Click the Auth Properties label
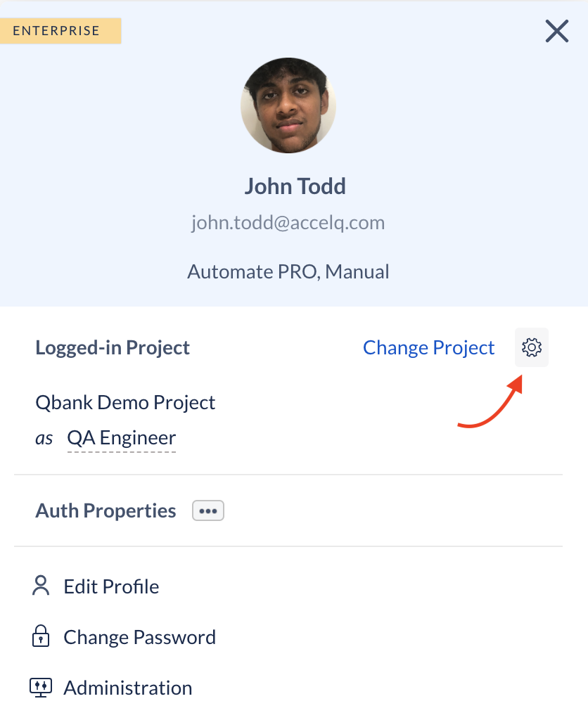The image size is (588, 720). pyautogui.click(x=106, y=510)
